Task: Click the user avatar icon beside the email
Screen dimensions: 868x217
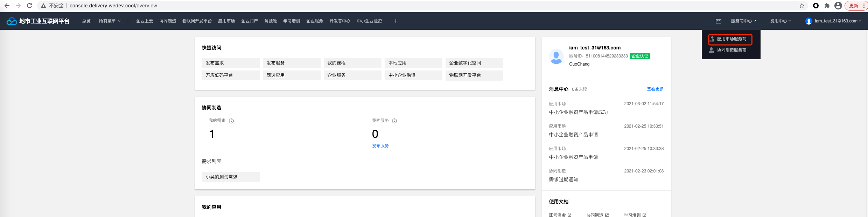Action: pos(809,21)
